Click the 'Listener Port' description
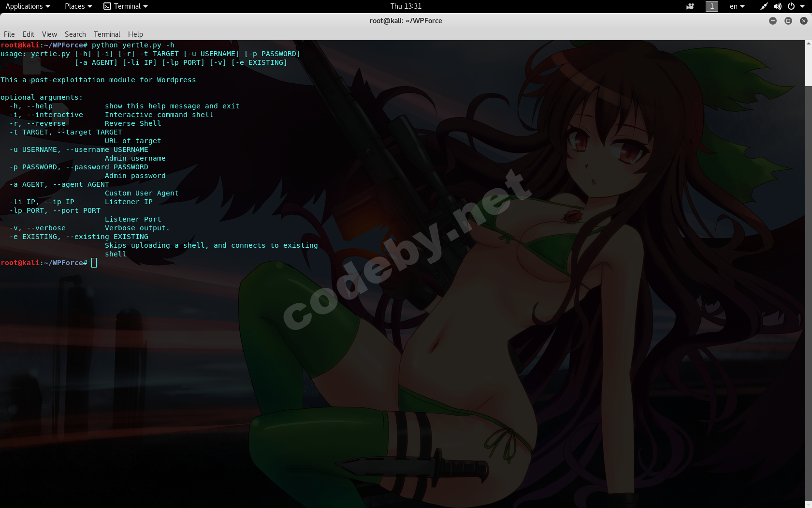The height and width of the screenshot is (508, 812). (x=133, y=219)
